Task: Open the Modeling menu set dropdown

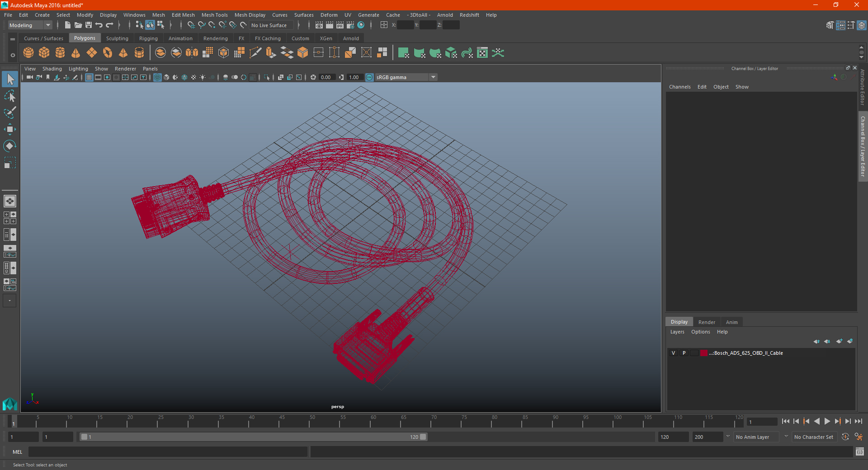Action: click(30, 25)
